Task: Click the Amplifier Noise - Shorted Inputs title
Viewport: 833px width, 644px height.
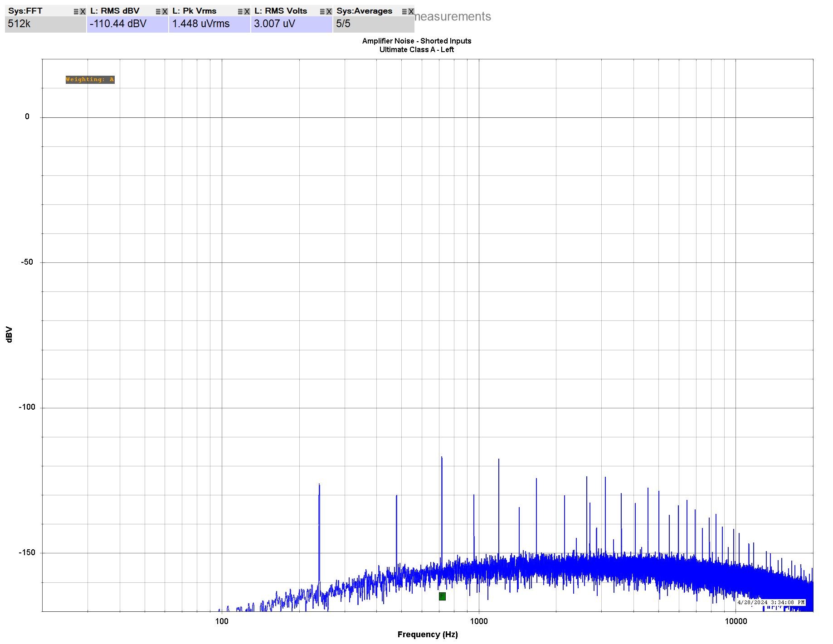Action: click(x=417, y=41)
